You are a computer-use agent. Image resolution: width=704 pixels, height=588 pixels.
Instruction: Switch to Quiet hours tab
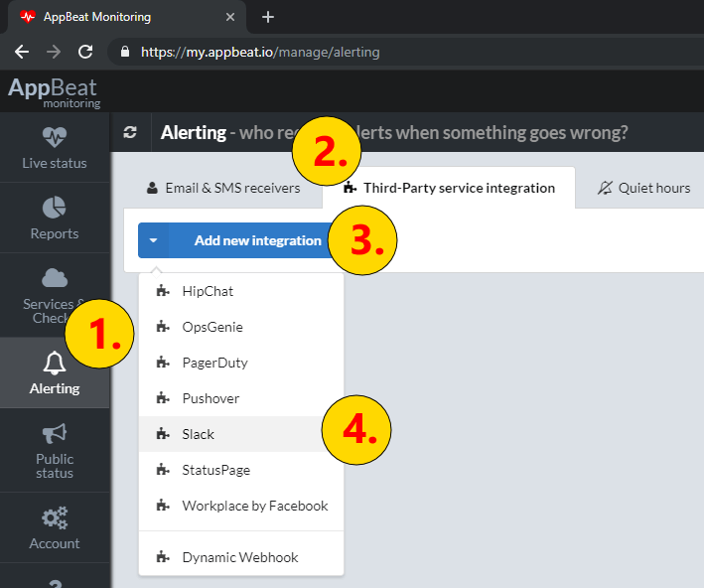coord(643,188)
